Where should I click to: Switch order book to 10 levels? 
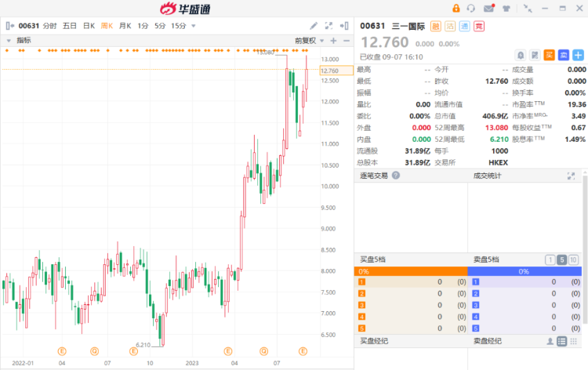tap(574, 259)
